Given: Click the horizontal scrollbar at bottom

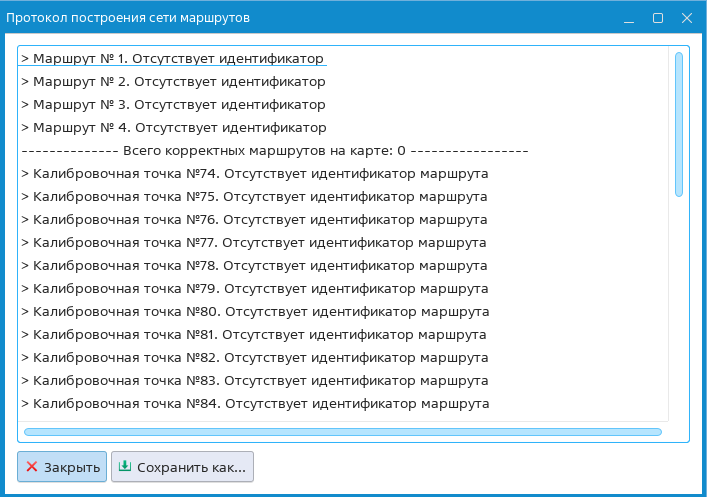Looking at the screenshot, I should (x=342, y=432).
